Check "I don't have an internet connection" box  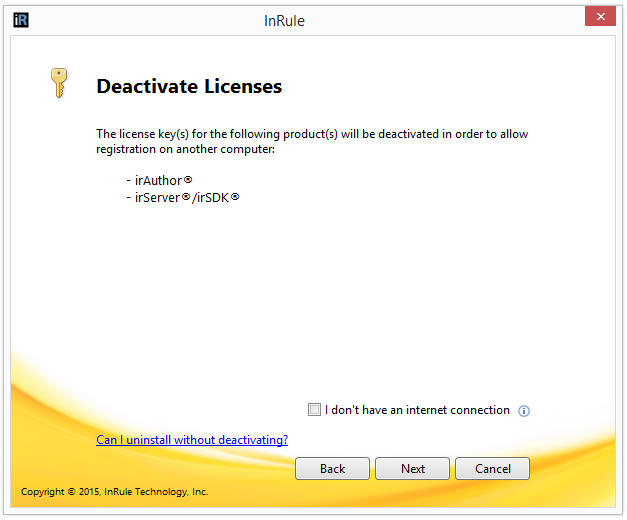pos(314,410)
